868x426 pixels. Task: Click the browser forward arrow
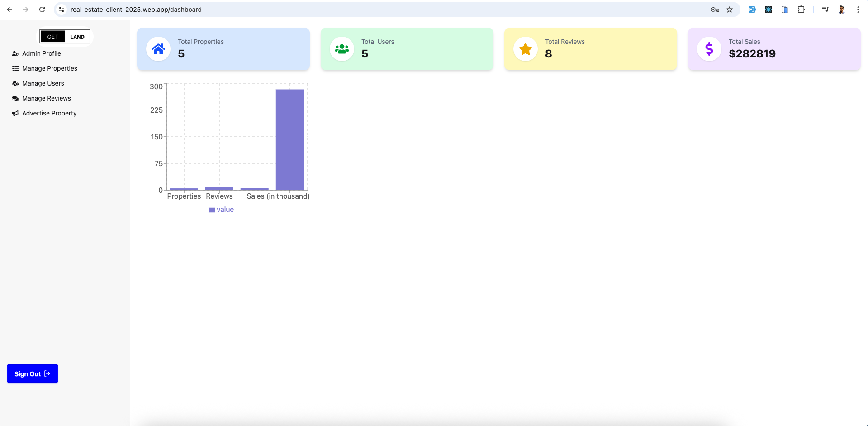(x=26, y=10)
